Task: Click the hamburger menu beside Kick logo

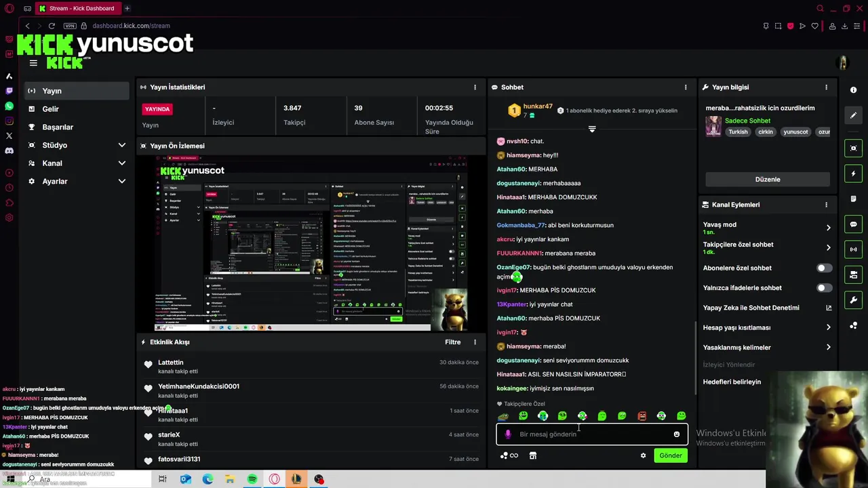Action: (33, 63)
